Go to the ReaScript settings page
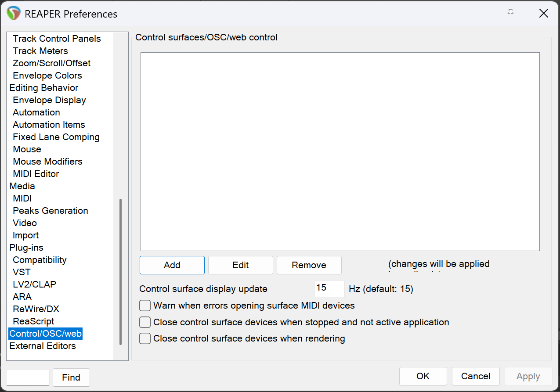560x392 pixels. pyautogui.click(x=33, y=321)
